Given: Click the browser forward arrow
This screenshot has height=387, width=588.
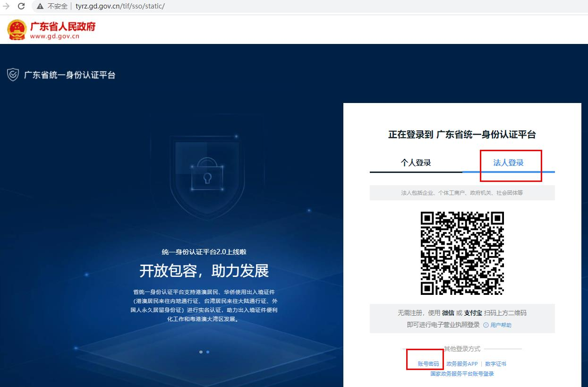Looking at the screenshot, I should coord(6,6).
